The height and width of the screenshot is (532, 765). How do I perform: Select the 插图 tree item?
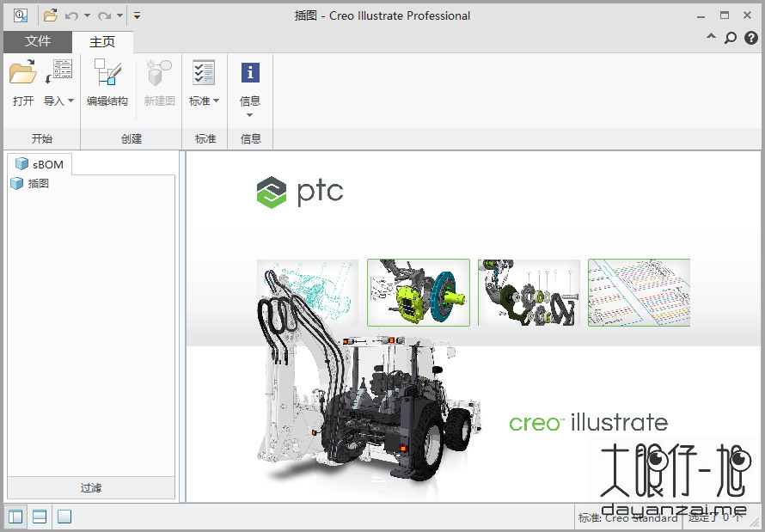click(38, 183)
